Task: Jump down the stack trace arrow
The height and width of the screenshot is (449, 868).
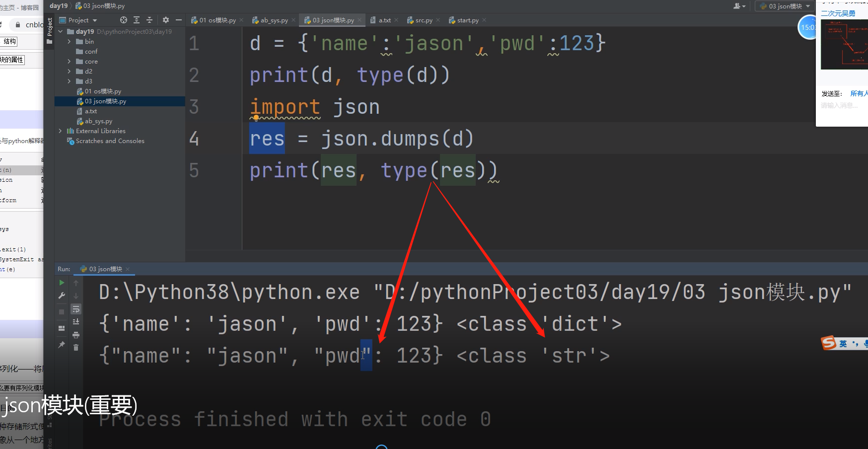Action: click(76, 296)
